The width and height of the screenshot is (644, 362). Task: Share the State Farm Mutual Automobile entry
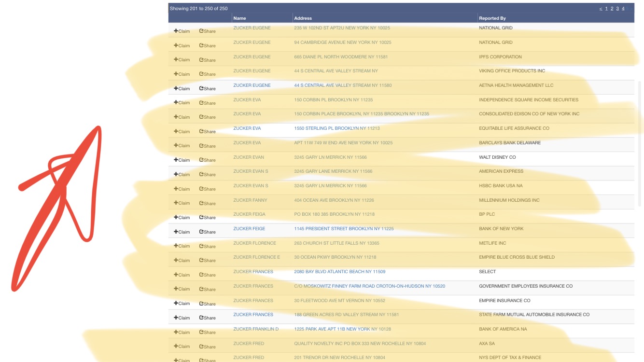[208, 318]
